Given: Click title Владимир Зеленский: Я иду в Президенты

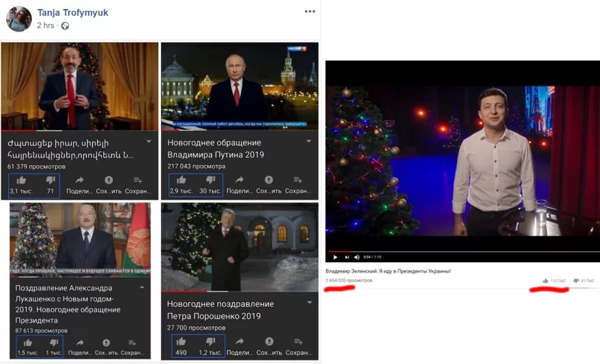Looking at the screenshot, I should pos(388,271).
